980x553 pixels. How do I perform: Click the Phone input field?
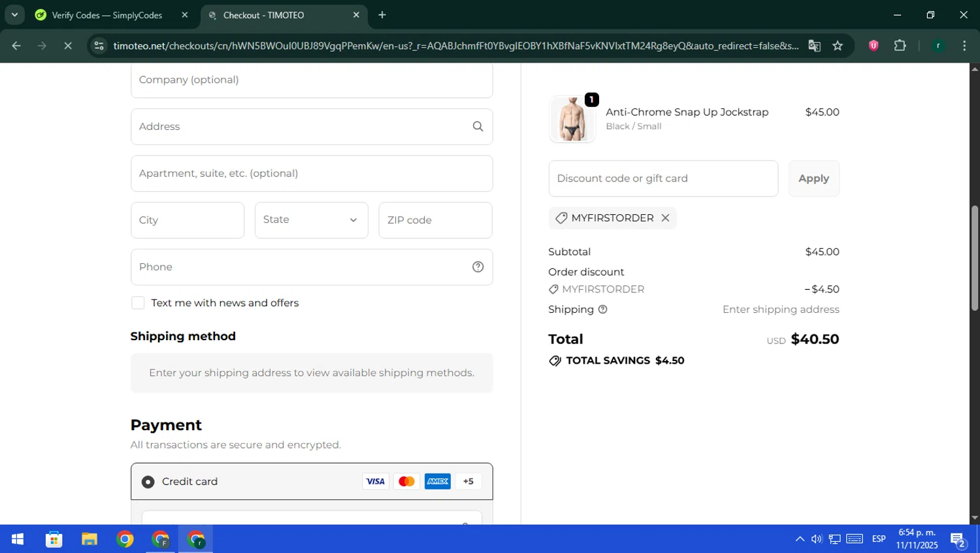[312, 267]
